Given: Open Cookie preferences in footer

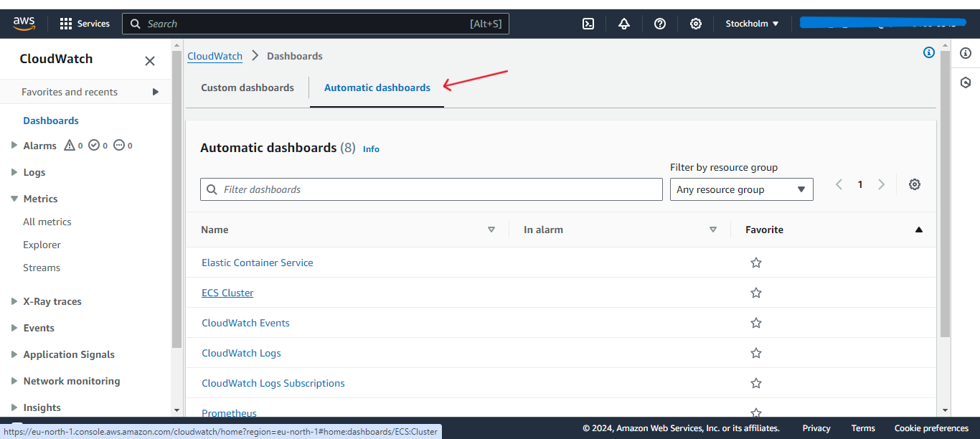Looking at the screenshot, I should 931,428.
